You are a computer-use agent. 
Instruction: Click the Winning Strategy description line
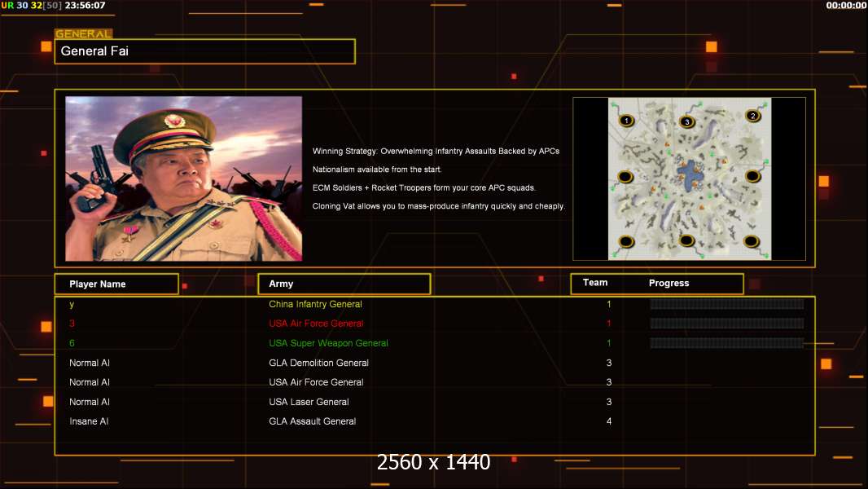pos(436,152)
